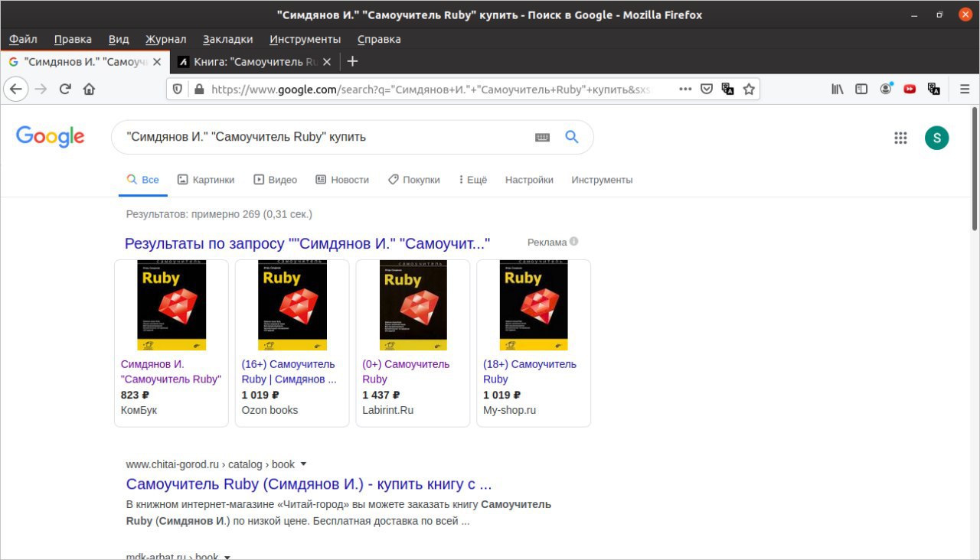This screenshot has height=560, width=980.
Task: Open Инструменты search tools
Action: click(602, 180)
